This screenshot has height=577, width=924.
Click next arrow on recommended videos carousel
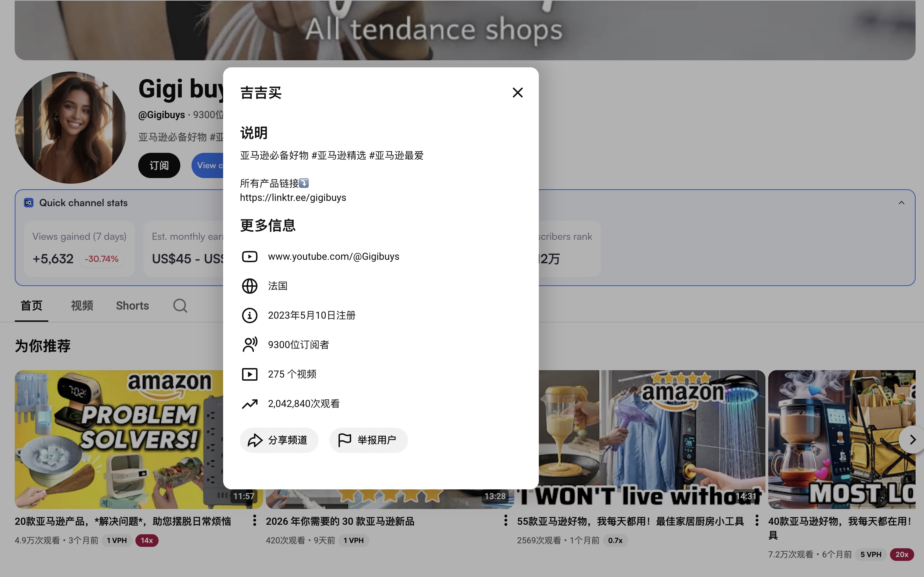pos(912,440)
